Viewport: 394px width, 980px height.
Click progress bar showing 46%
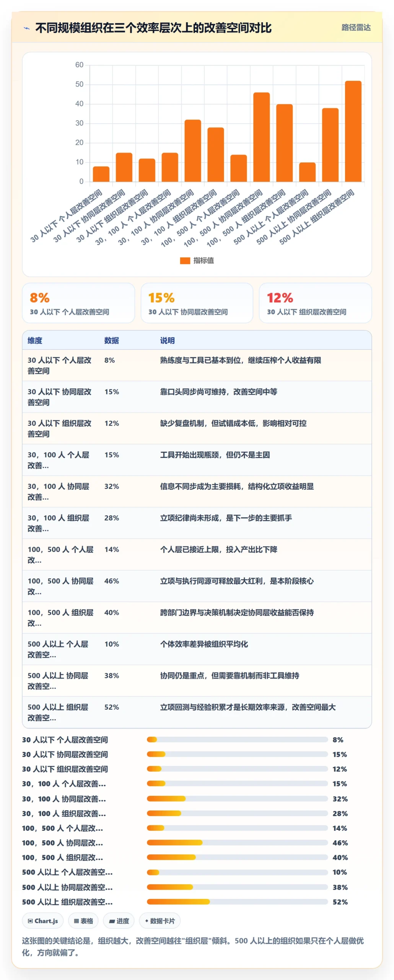click(x=237, y=842)
